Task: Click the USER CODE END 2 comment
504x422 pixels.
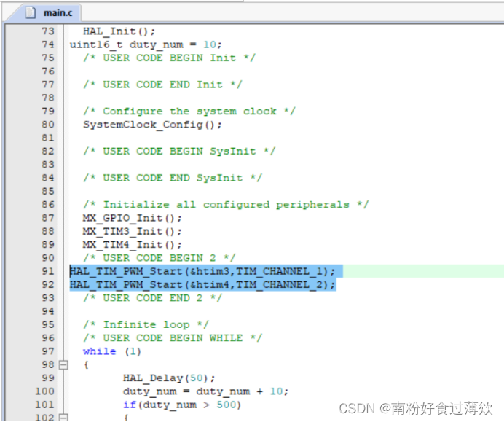Action: [153, 298]
